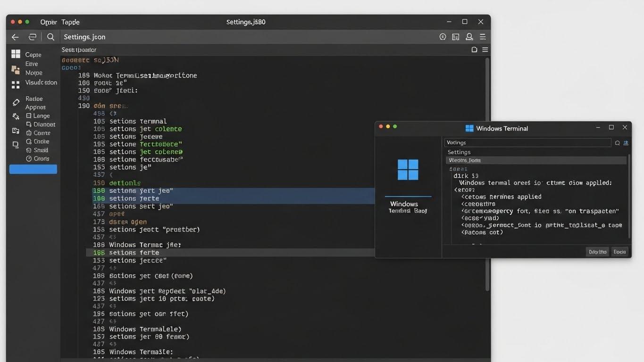Select the filter icon beside the Terminal search field
644x362 pixels.
coord(626,142)
